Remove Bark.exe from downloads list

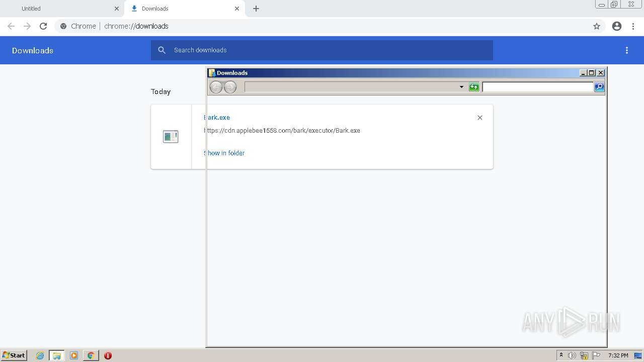point(480,118)
